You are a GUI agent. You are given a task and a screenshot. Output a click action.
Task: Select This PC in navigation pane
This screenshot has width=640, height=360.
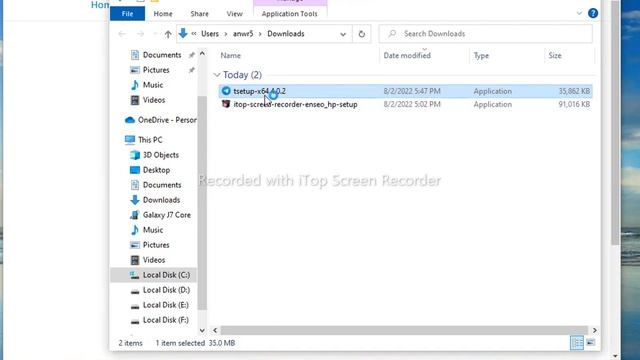tap(150, 140)
